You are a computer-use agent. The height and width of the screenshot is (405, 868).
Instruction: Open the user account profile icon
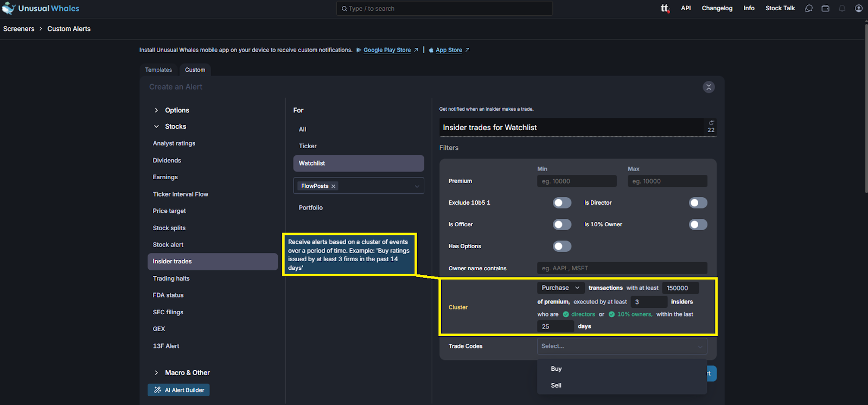point(859,8)
